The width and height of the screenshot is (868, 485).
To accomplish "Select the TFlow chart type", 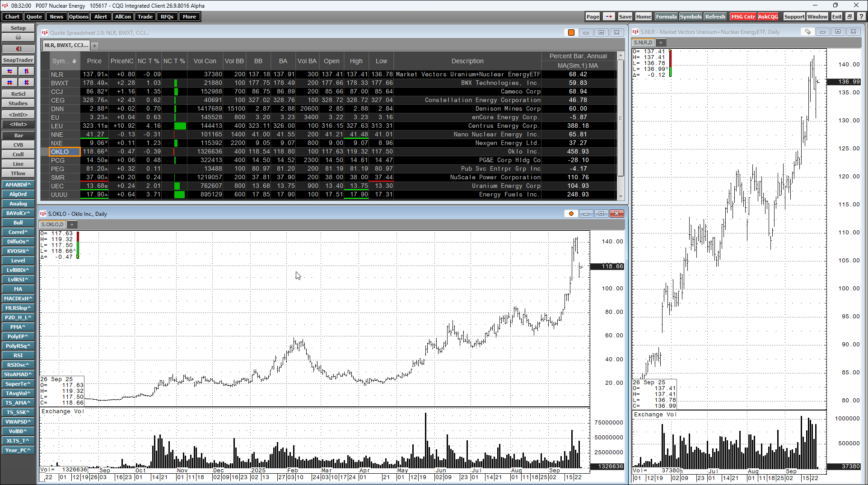I will pos(18,173).
